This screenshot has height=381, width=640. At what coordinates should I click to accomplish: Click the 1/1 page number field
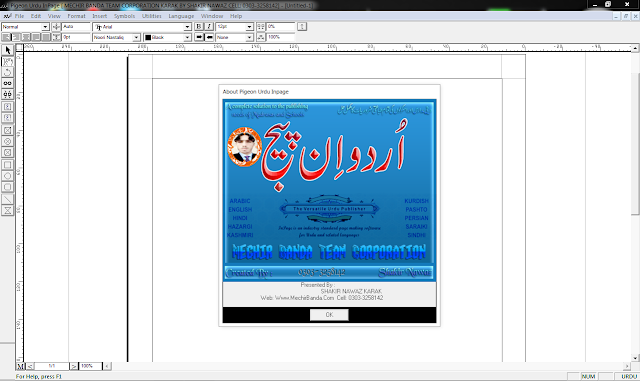tap(52, 366)
